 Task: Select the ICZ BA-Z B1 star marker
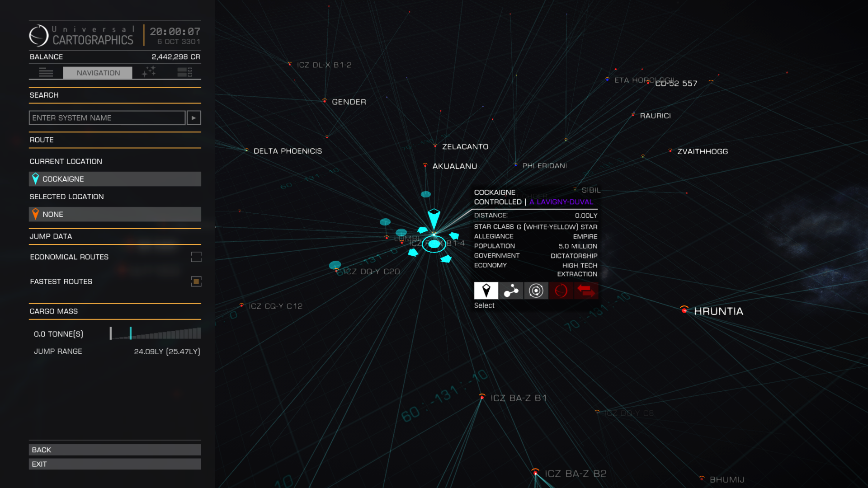point(482,397)
